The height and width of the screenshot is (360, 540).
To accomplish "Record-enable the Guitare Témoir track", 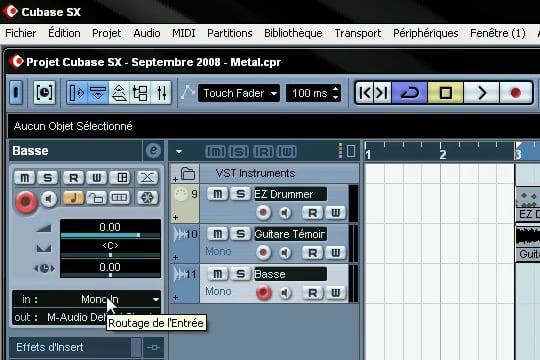I will click(x=263, y=253).
